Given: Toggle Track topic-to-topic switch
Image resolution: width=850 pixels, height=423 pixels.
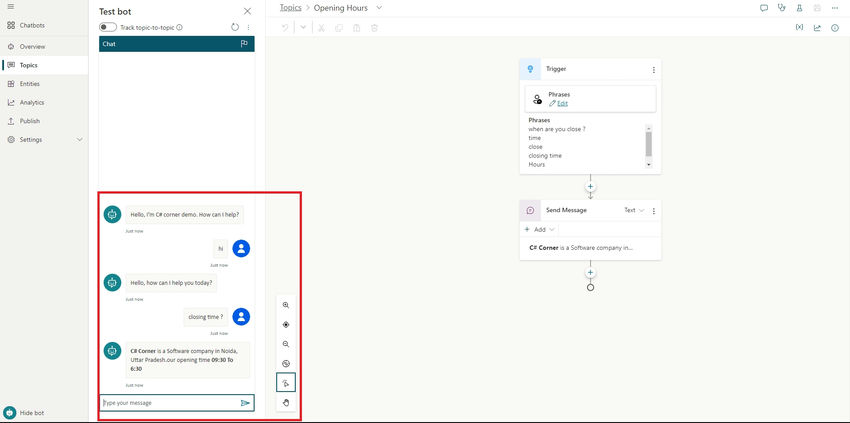Looking at the screenshot, I should pyautogui.click(x=108, y=27).
